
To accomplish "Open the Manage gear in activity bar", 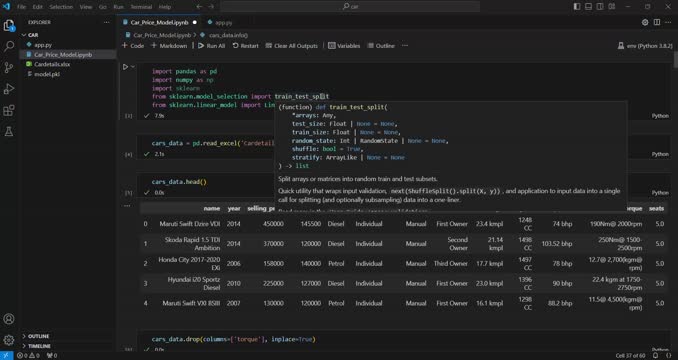I will click(x=9, y=340).
